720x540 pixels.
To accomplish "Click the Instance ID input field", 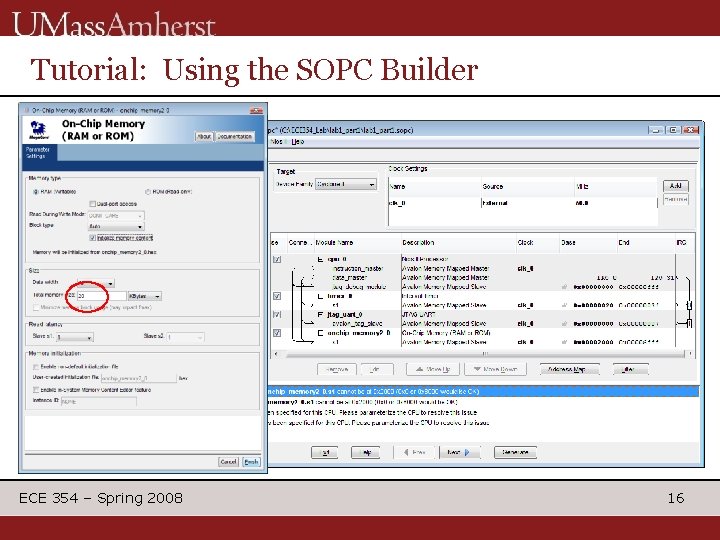I will coord(98,401).
